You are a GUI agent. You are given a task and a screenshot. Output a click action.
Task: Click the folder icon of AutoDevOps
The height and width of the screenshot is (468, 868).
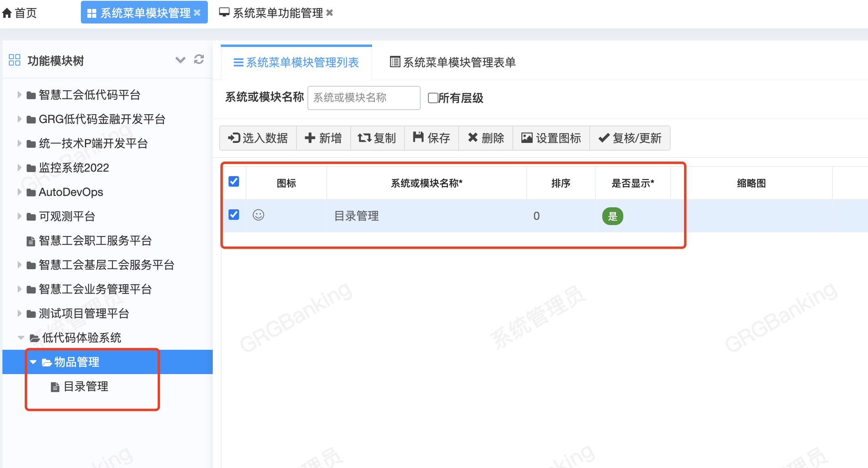(31, 192)
